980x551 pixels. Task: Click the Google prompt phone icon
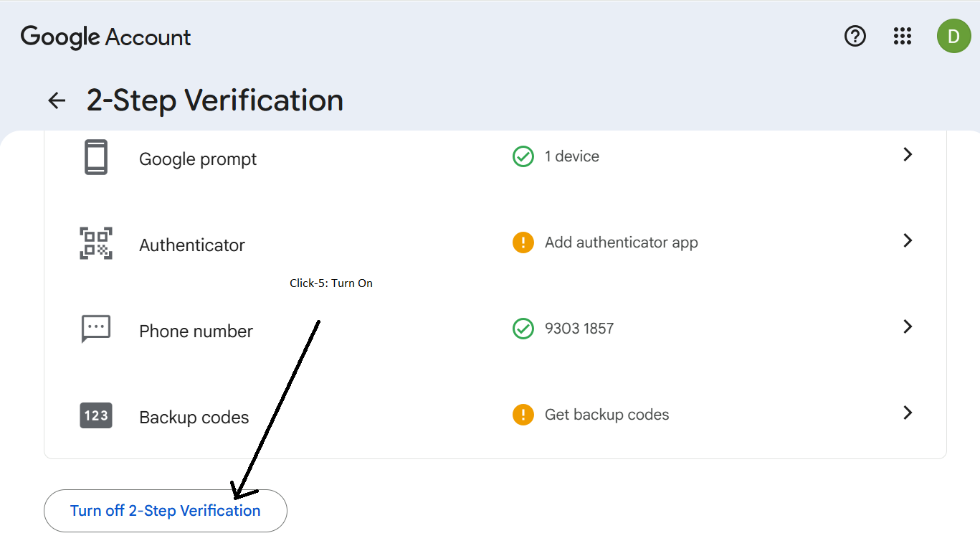pos(96,157)
